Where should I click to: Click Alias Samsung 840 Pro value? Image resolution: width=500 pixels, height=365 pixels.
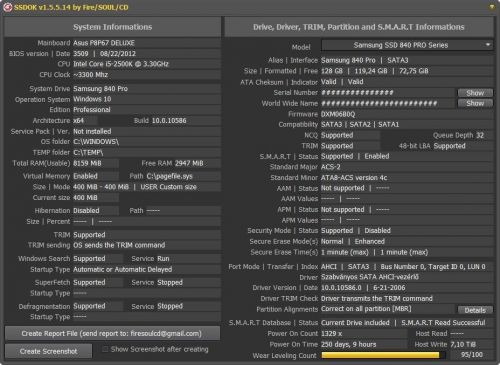(348, 60)
